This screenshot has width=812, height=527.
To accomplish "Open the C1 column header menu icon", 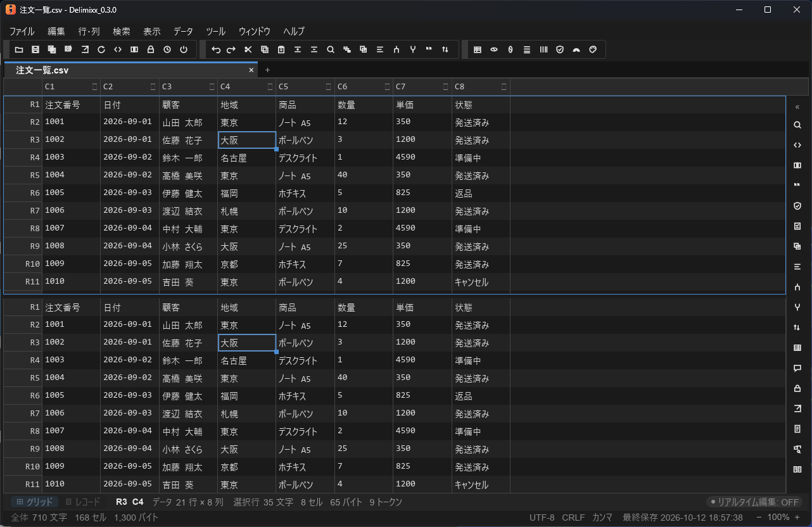I will [95, 86].
